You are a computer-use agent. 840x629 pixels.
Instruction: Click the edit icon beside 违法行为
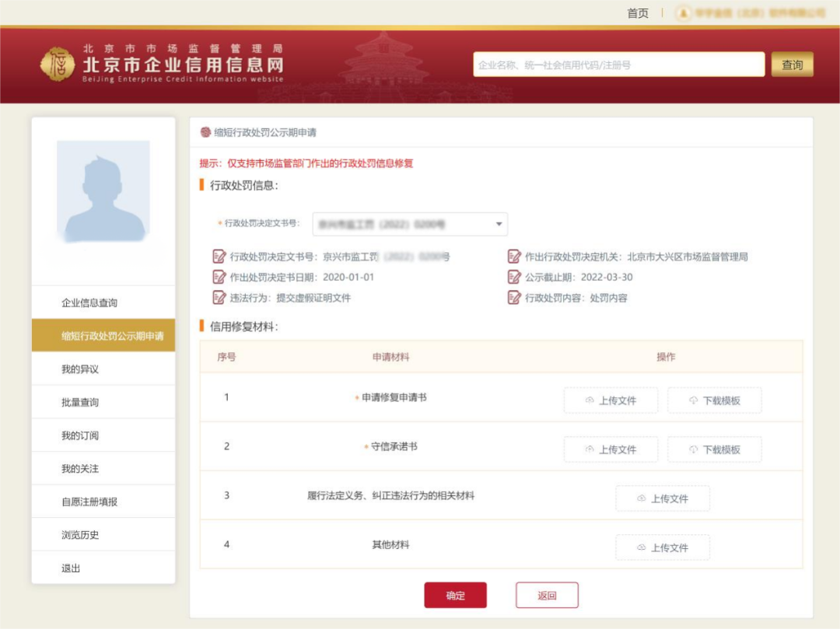(219, 297)
